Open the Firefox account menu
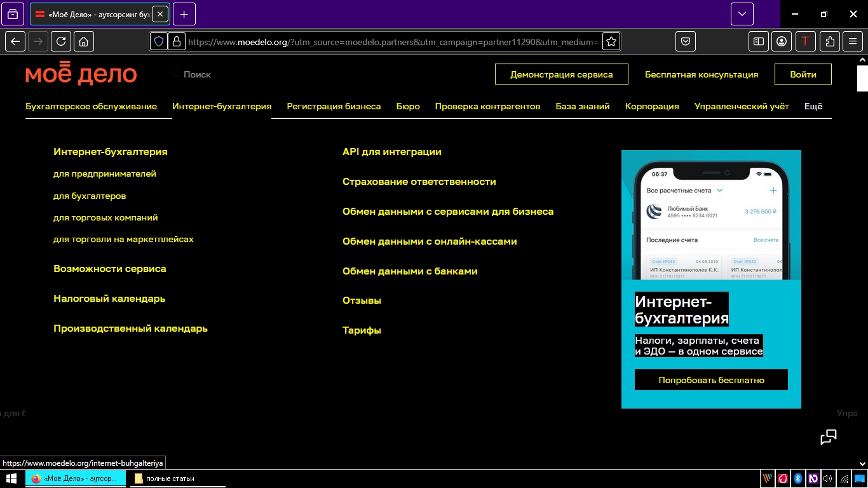 pyautogui.click(x=782, y=41)
